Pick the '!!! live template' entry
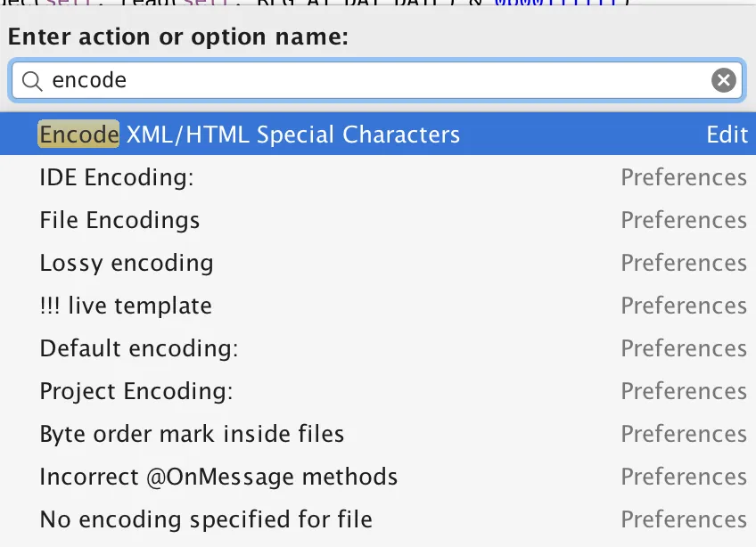The height and width of the screenshot is (547, 756). tap(126, 306)
